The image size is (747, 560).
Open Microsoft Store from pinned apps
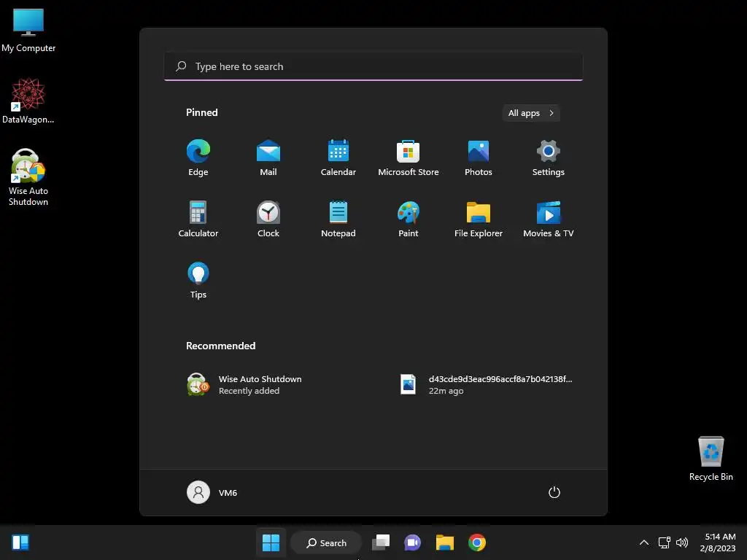pyautogui.click(x=409, y=158)
